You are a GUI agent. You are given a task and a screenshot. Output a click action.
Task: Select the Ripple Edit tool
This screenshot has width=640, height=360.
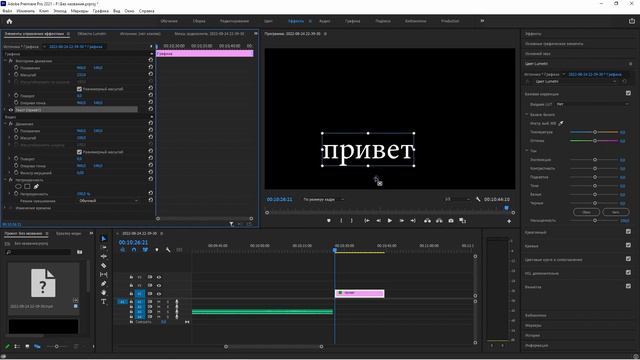(104, 256)
